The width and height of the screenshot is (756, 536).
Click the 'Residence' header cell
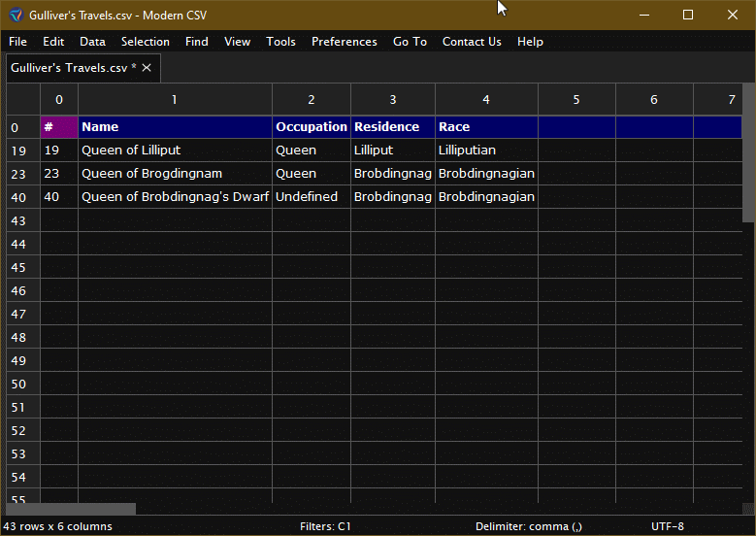click(393, 127)
